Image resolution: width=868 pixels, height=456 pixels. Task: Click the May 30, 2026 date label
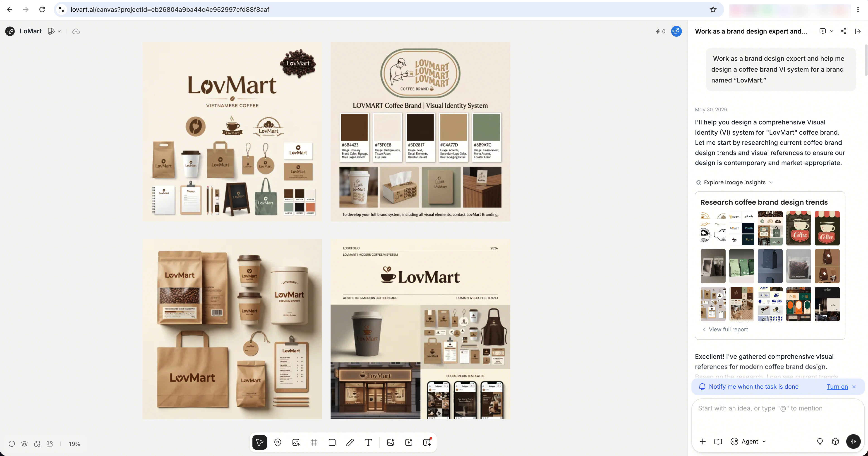pos(711,110)
